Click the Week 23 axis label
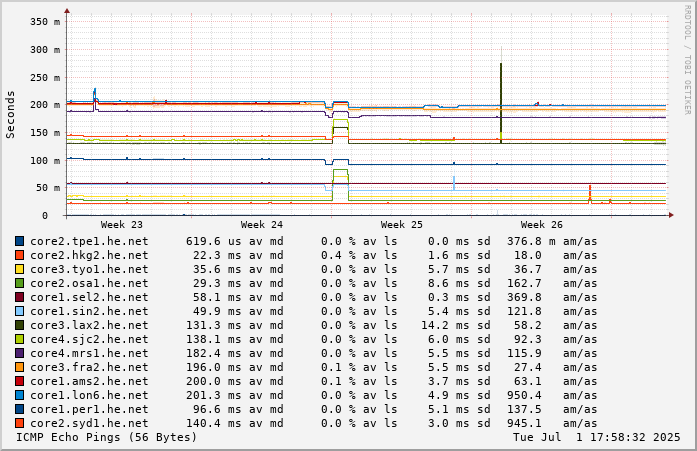 click(121, 225)
